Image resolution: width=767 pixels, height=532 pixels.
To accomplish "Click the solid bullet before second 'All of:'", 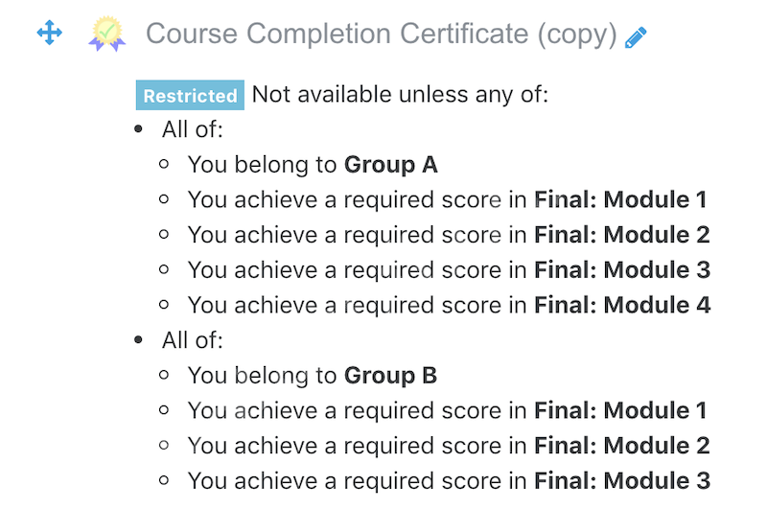I will click(x=138, y=340).
